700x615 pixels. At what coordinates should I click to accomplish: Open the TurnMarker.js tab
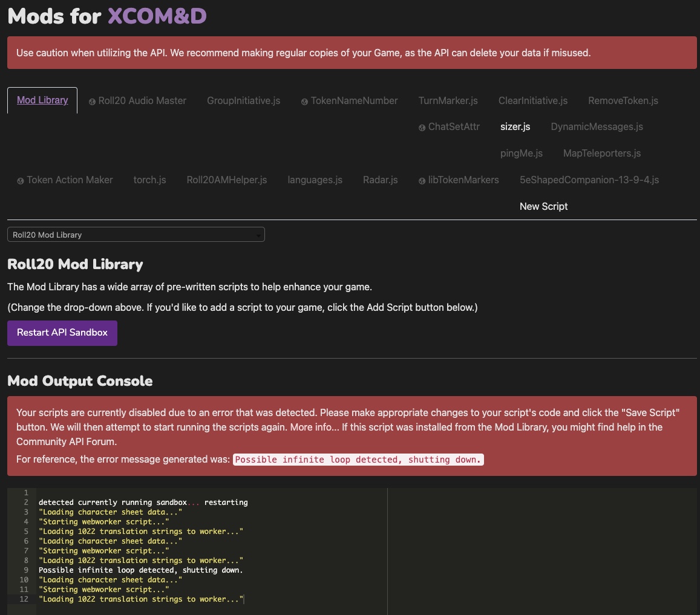448,101
